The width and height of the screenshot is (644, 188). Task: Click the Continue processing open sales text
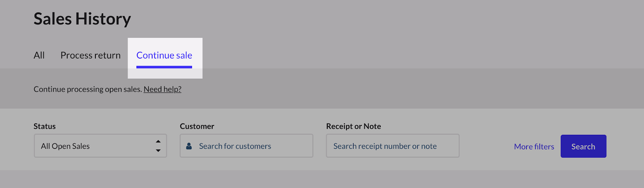(x=88, y=89)
